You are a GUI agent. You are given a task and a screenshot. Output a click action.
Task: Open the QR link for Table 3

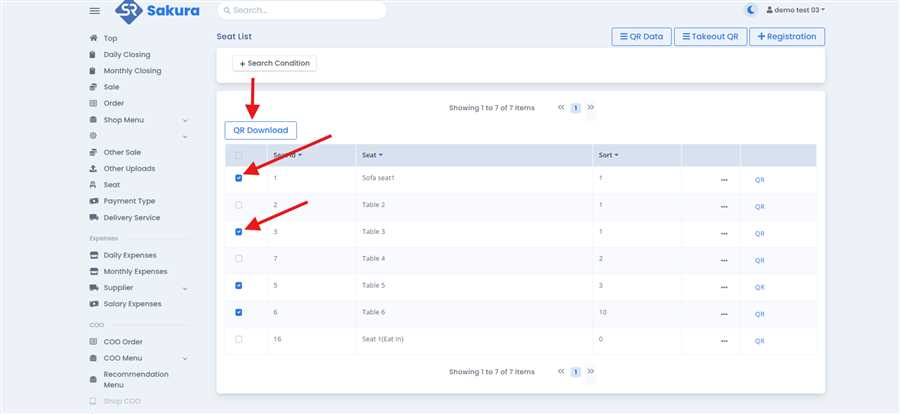tap(759, 233)
